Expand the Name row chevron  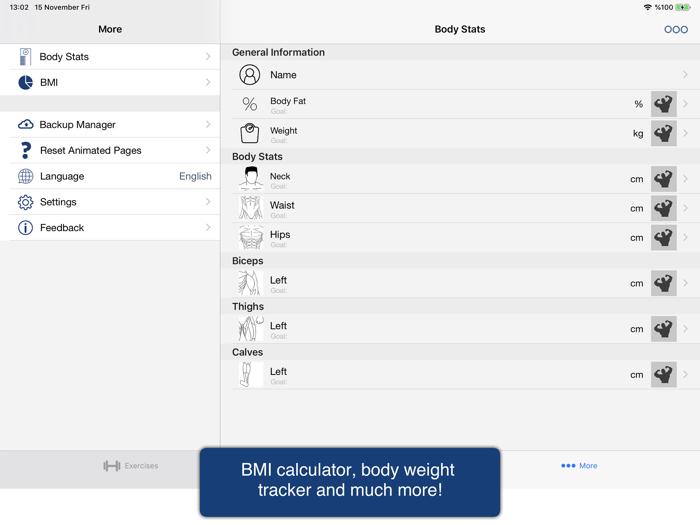(x=685, y=75)
